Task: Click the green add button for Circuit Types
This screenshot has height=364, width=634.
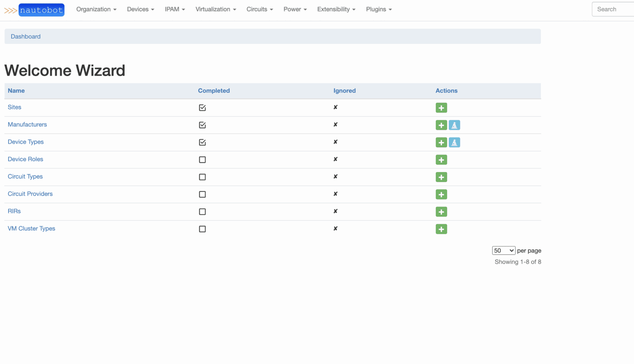Action: pos(441,177)
